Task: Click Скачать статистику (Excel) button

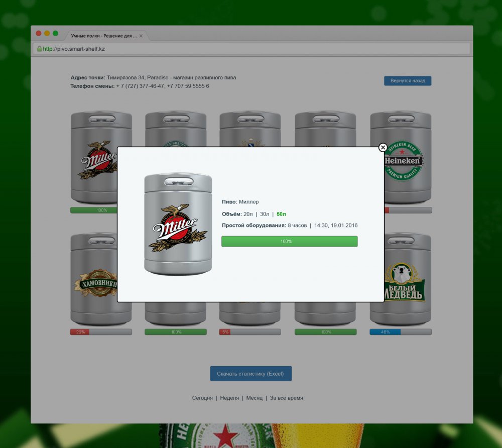Action: coord(250,374)
